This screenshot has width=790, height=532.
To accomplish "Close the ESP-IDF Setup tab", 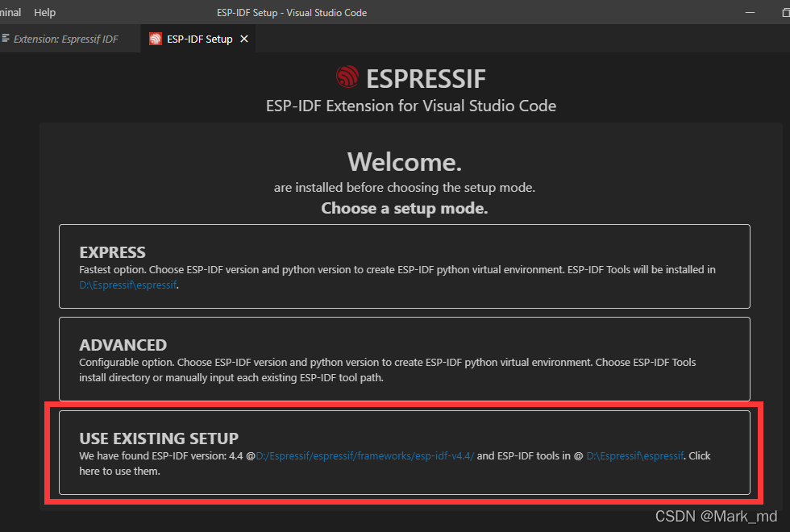I will 244,39.
